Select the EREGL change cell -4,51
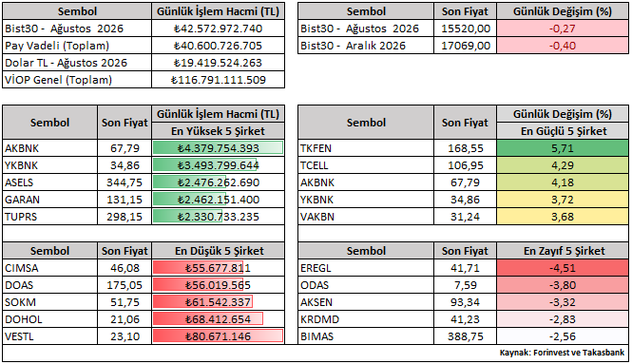The image size is (632, 364). (563, 268)
